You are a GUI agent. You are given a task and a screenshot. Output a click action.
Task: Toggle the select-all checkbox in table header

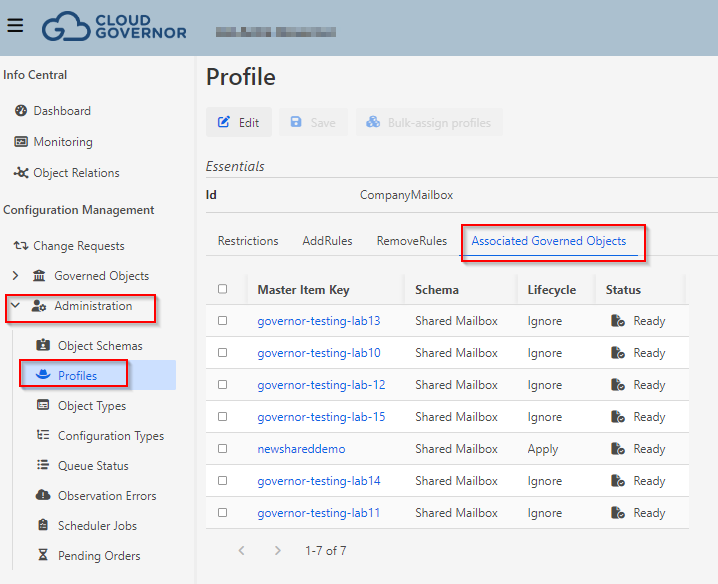point(223,289)
